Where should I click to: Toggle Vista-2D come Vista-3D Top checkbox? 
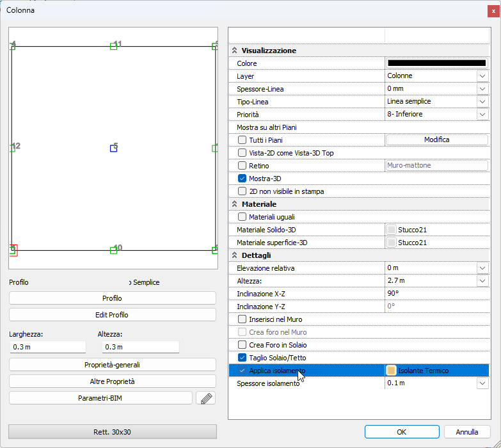[243, 153]
